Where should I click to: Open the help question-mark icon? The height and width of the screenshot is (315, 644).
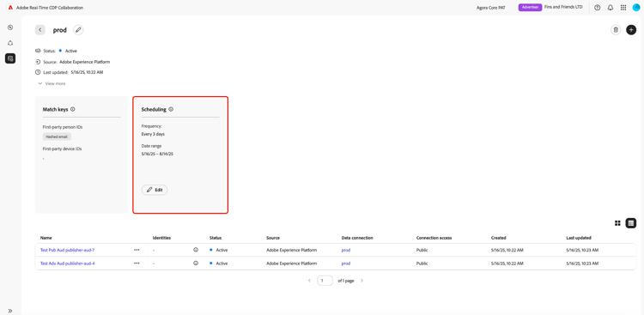pos(597,8)
